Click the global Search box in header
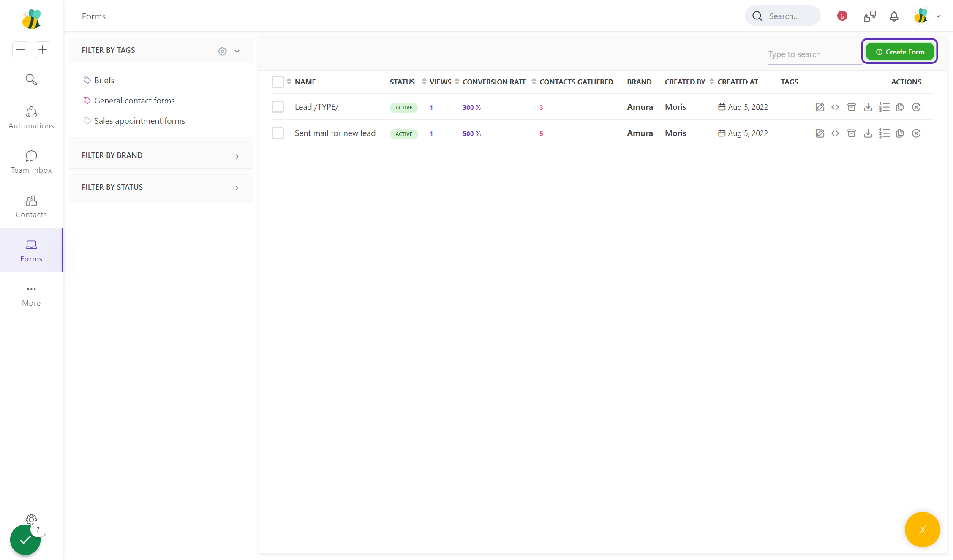This screenshot has height=560, width=953. pyautogui.click(x=783, y=16)
